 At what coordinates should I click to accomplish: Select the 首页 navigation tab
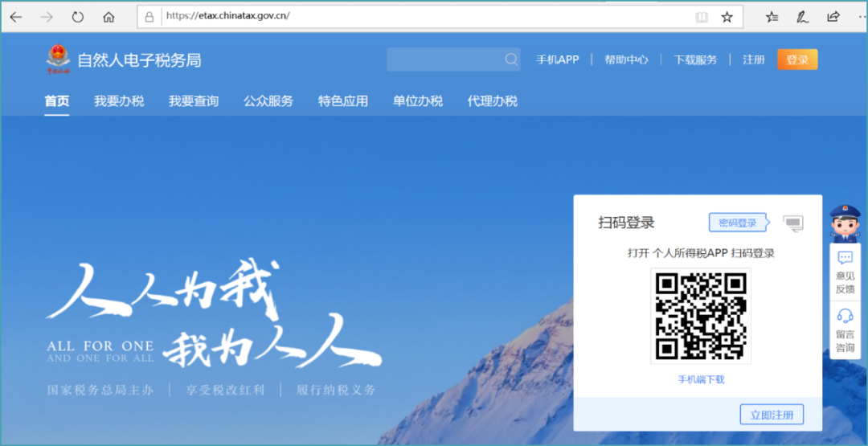click(x=57, y=101)
